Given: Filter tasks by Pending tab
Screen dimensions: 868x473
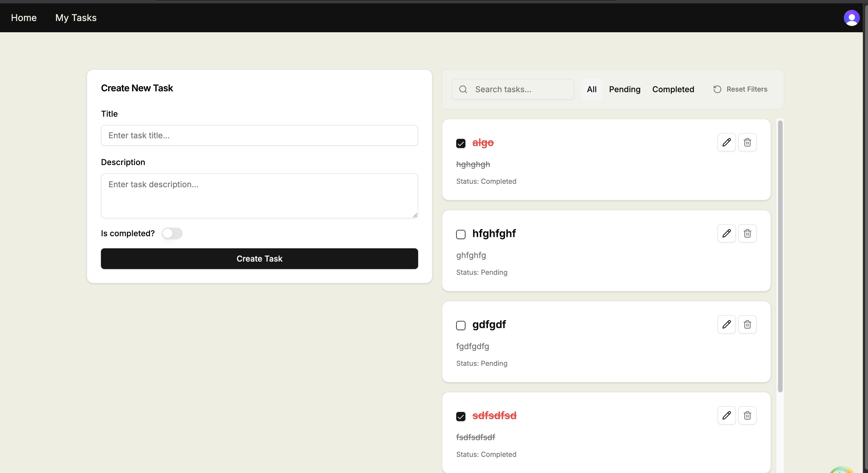Looking at the screenshot, I should [624, 89].
